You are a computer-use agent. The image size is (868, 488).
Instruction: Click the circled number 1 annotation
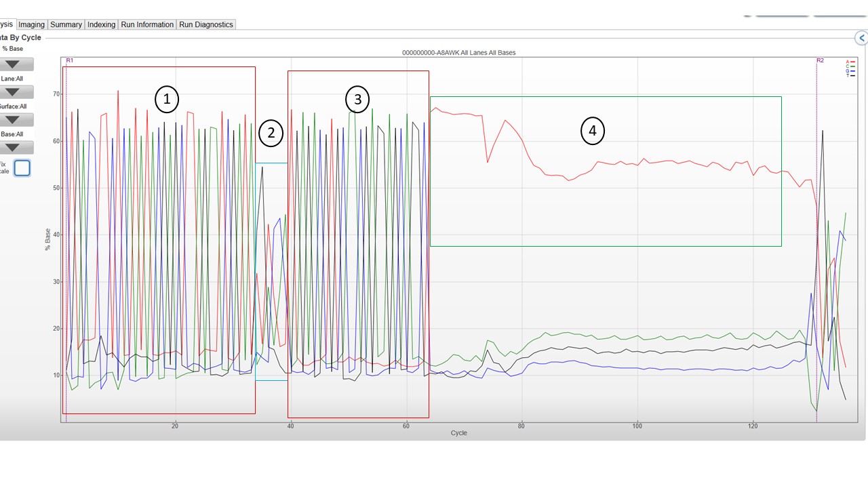coord(166,100)
